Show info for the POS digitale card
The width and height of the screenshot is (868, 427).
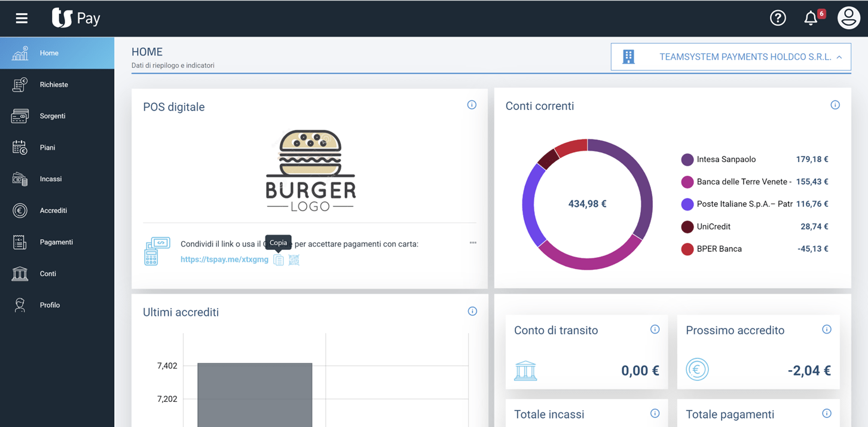pos(472,105)
